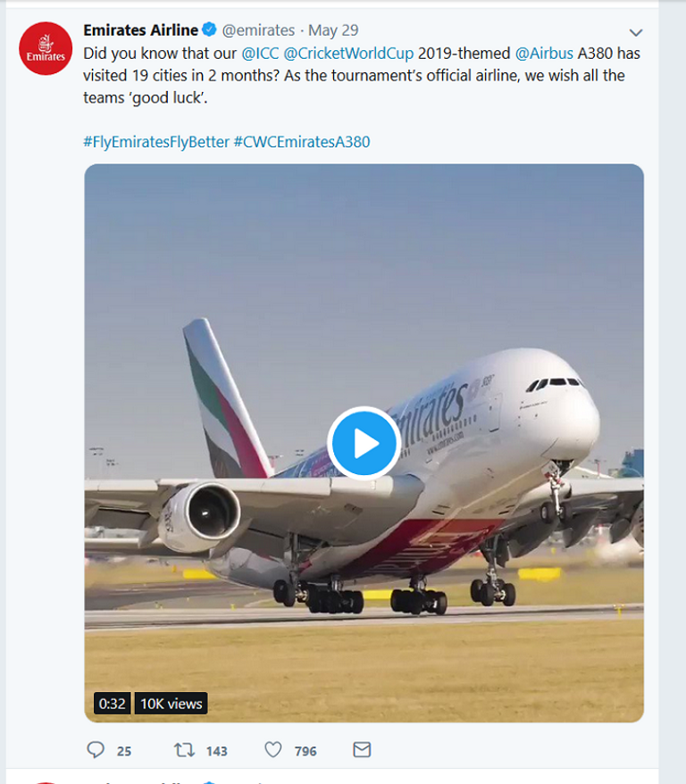Click the 143 retweet count

[217, 751]
